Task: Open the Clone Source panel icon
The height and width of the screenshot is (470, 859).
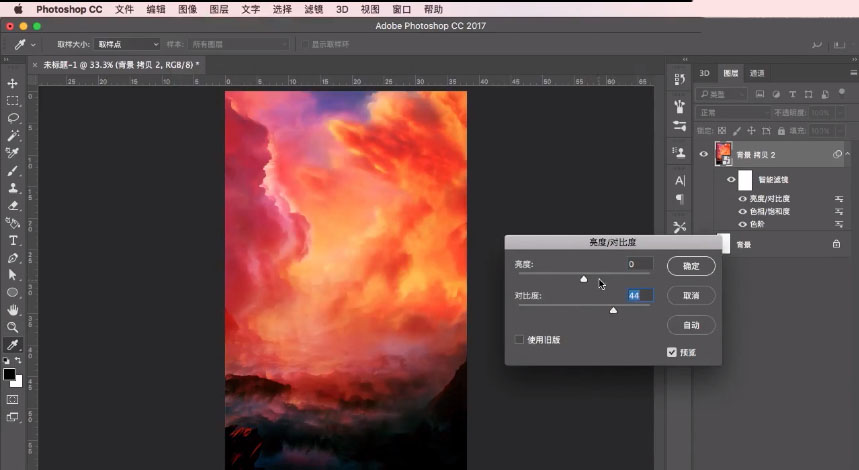Action: click(x=680, y=152)
